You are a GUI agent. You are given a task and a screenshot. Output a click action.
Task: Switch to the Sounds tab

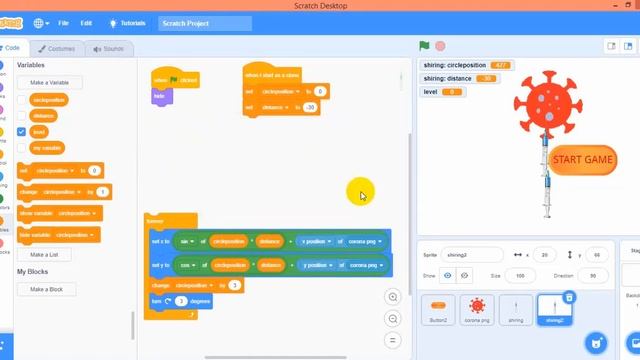[109, 49]
